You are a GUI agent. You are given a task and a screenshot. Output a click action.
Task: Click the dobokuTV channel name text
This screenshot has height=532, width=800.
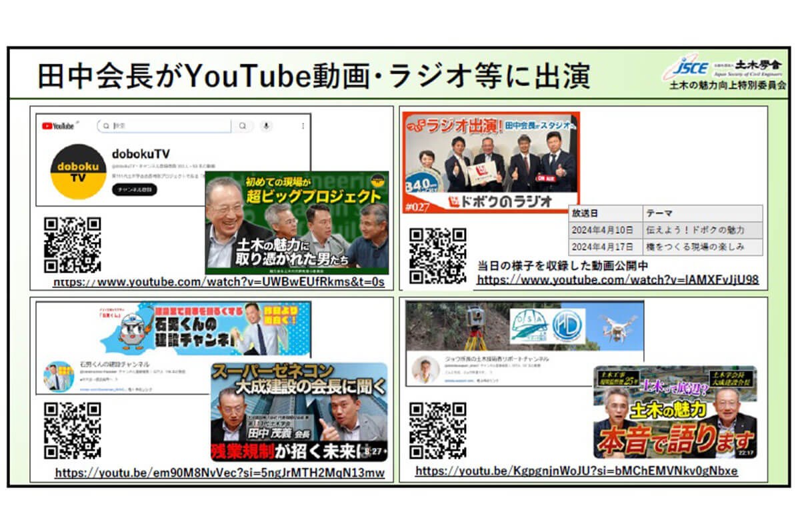(x=141, y=154)
